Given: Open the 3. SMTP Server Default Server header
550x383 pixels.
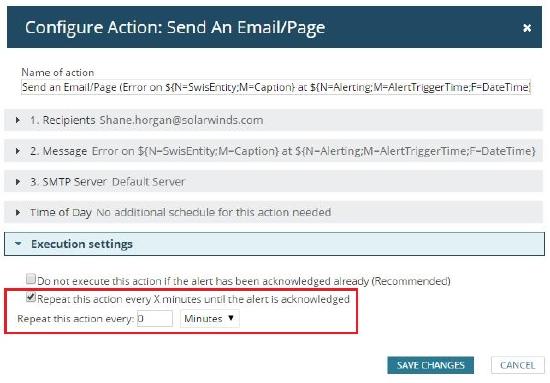Looking at the screenshot, I should 273,182.
